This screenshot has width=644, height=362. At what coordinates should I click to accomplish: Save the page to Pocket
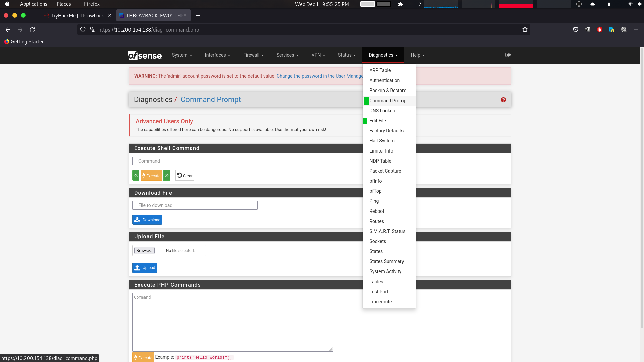[576, 30]
